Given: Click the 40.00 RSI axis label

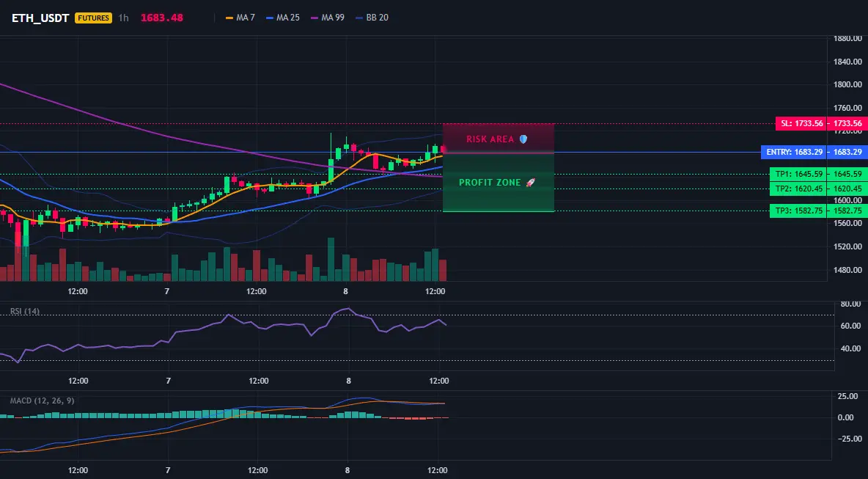Looking at the screenshot, I should click(850, 349).
